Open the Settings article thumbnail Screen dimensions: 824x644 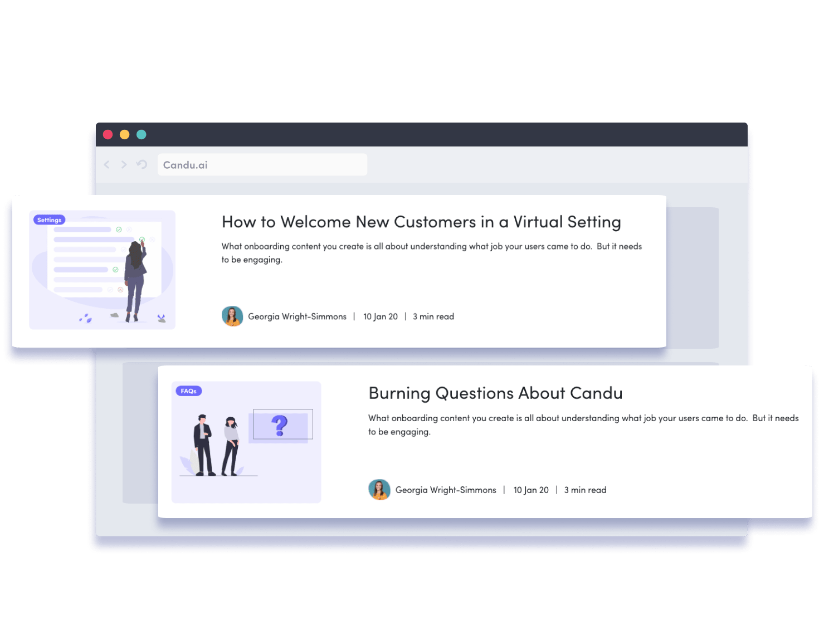(103, 270)
